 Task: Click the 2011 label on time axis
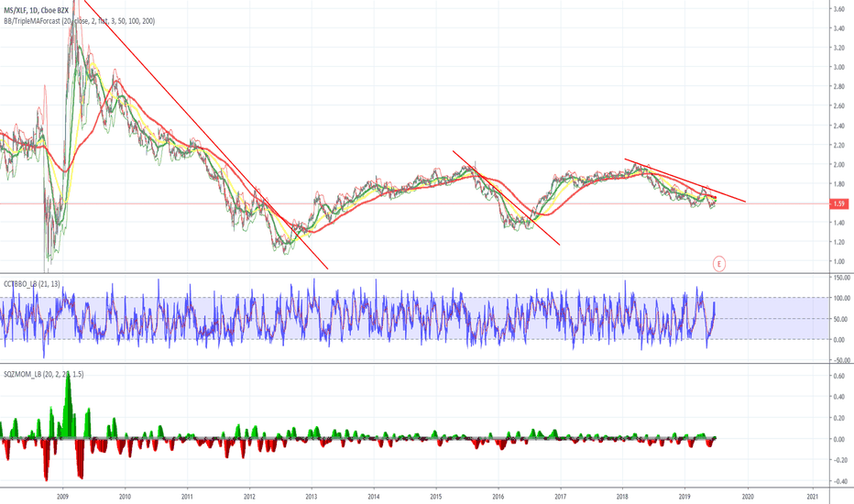tap(187, 497)
